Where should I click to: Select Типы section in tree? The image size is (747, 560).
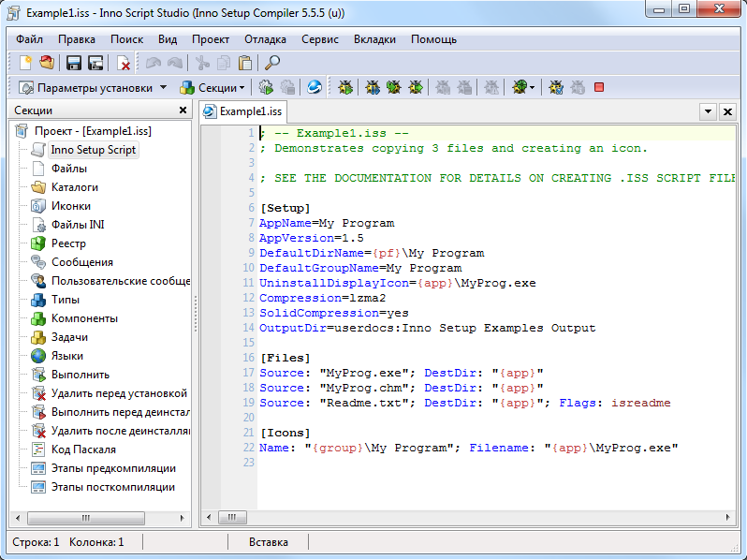click(66, 300)
